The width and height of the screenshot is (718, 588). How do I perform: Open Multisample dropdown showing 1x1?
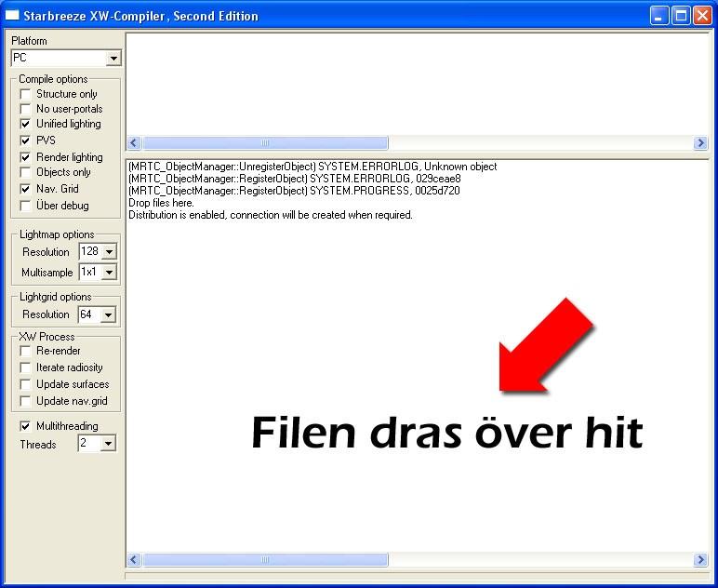coord(98,272)
